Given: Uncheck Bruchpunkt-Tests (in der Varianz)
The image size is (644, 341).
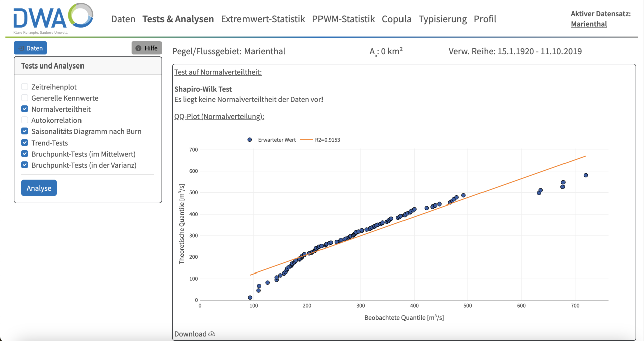Looking at the screenshot, I should (x=25, y=165).
